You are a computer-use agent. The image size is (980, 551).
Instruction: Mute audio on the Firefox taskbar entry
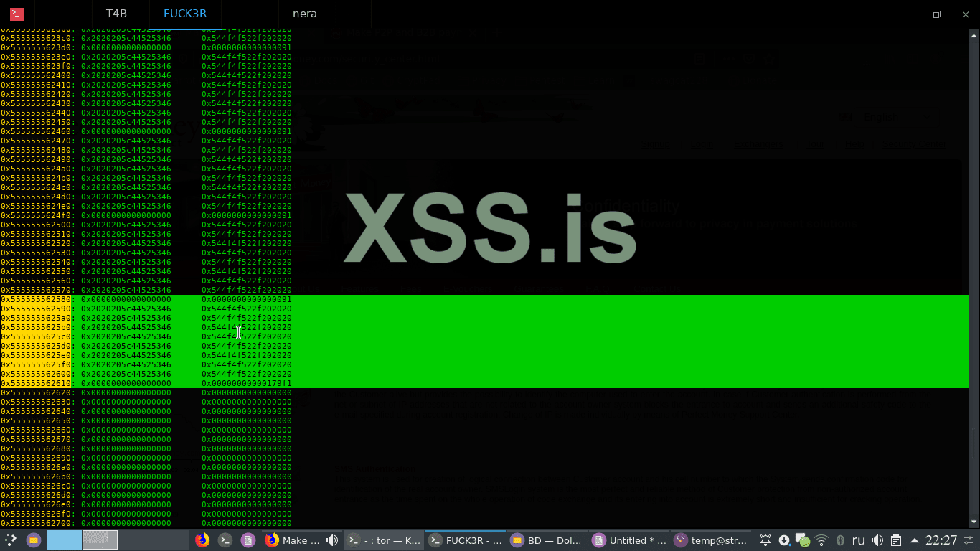tap(332, 540)
